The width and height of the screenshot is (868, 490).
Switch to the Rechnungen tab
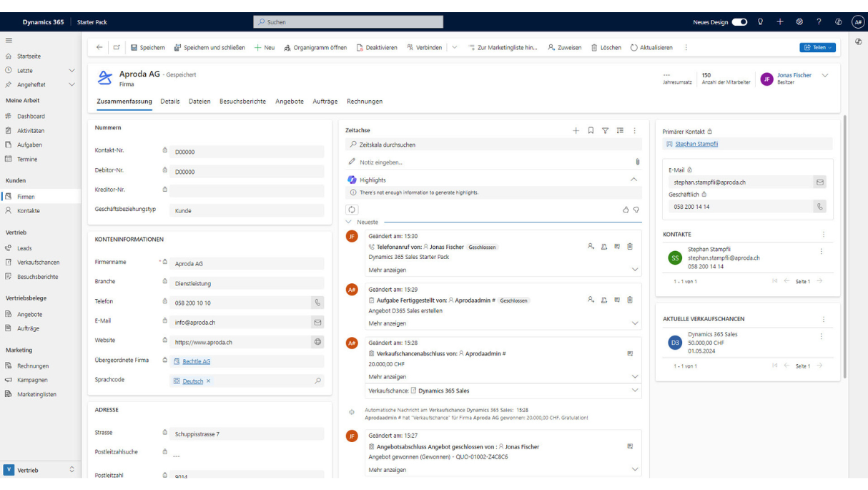coord(365,102)
